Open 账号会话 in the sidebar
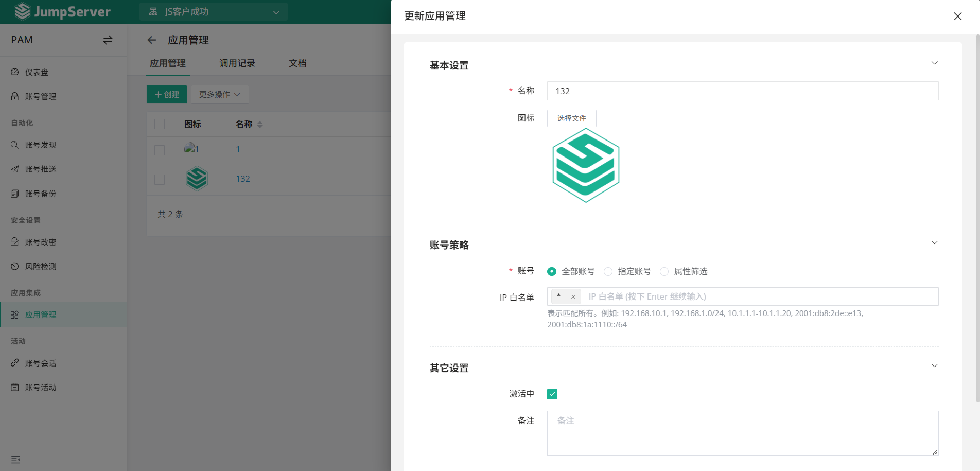Image resolution: width=980 pixels, height=471 pixels. point(63,363)
